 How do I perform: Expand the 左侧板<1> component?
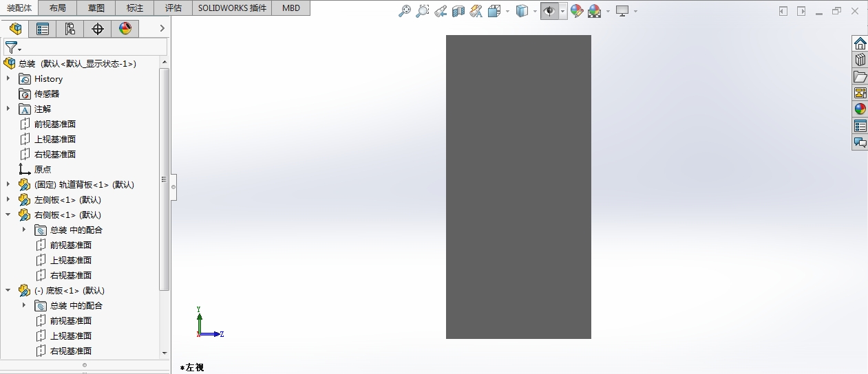click(x=8, y=199)
